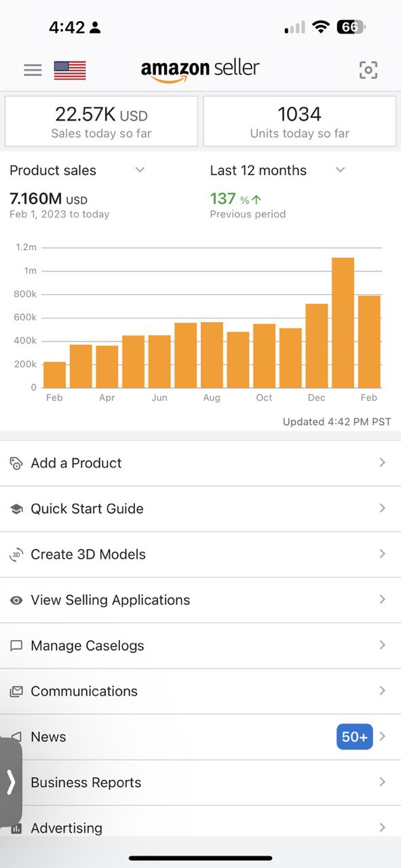Tap the Sales today so far card
401x868 pixels.
coord(102,121)
